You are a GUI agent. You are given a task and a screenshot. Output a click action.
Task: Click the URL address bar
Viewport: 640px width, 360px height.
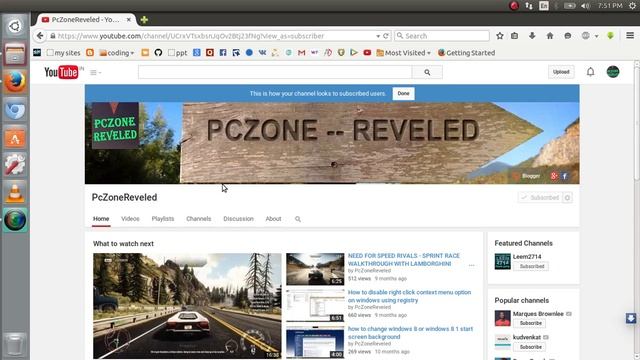coord(212,36)
